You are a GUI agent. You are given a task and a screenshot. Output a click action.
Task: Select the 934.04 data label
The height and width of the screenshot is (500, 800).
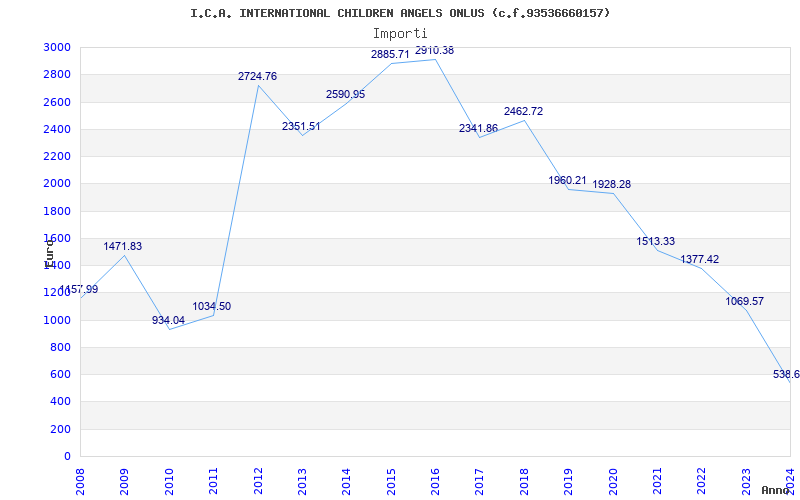pos(168,320)
